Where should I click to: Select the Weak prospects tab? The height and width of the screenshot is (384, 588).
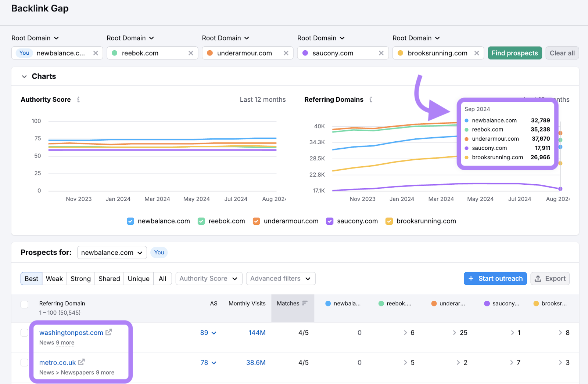[54, 279]
